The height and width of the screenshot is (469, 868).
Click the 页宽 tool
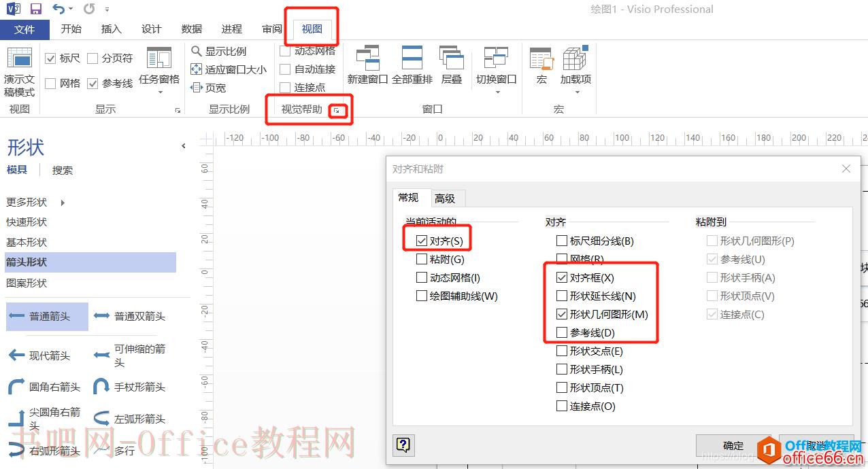(x=208, y=88)
